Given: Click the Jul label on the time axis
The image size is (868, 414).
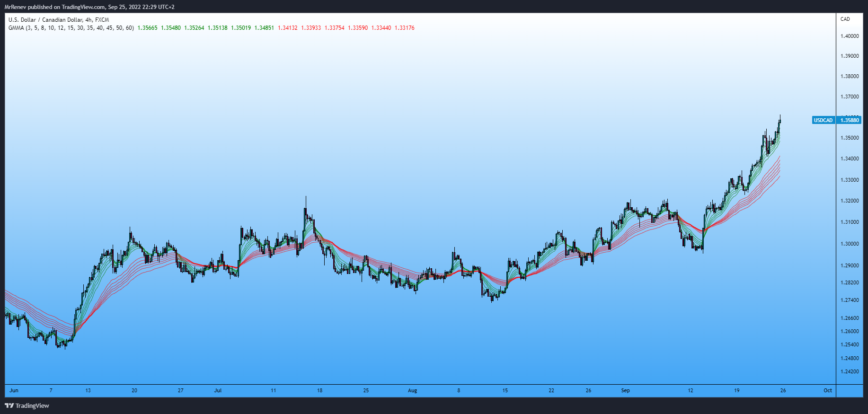Looking at the screenshot, I should pyautogui.click(x=218, y=390).
